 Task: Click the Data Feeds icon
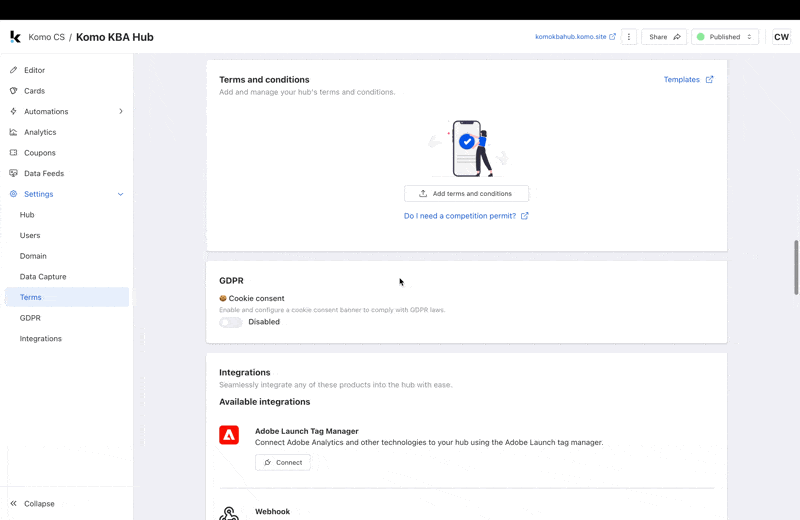[x=14, y=173]
